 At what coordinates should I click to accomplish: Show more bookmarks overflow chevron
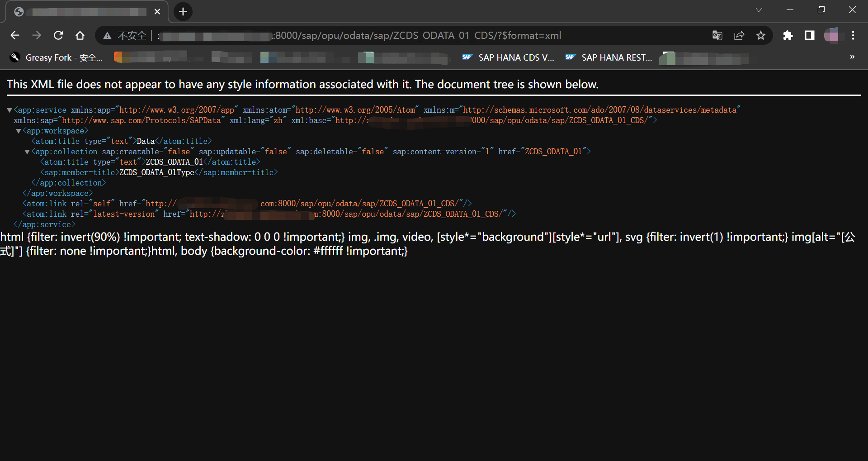coord(852,57)
